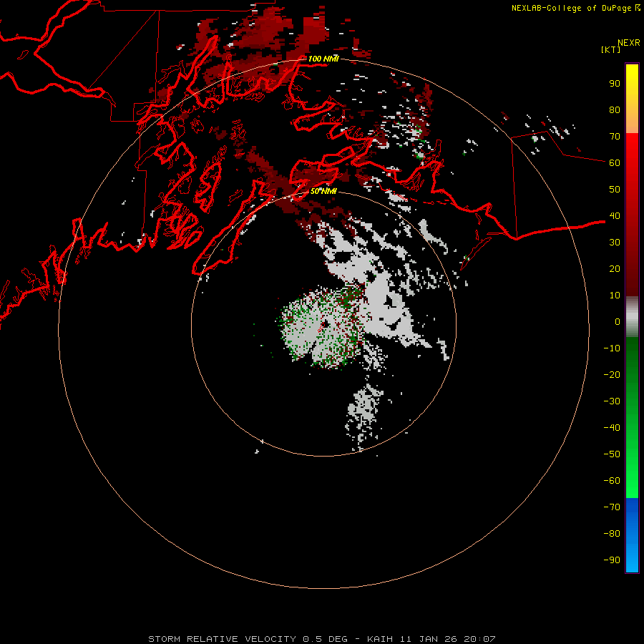The width and height of the screenshot is (644, 644).
Task: Click the 40 value on the velocity scale
Action: [615, 215]
